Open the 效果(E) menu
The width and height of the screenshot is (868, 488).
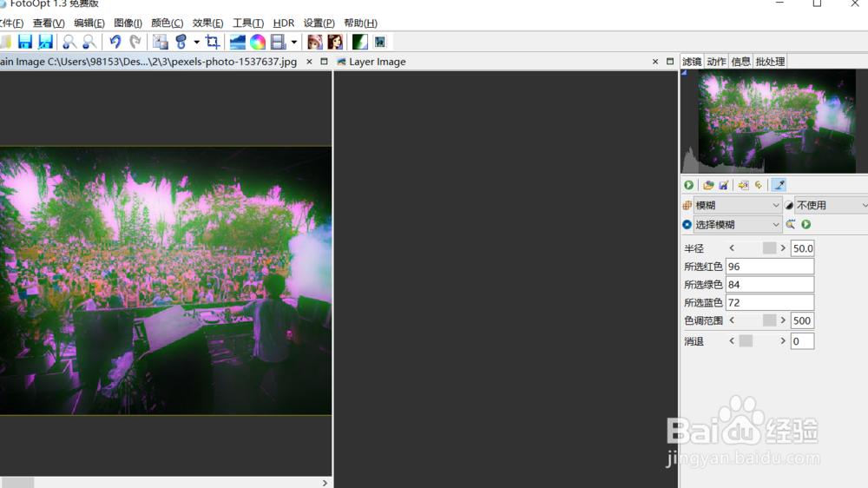coord(207,23)
